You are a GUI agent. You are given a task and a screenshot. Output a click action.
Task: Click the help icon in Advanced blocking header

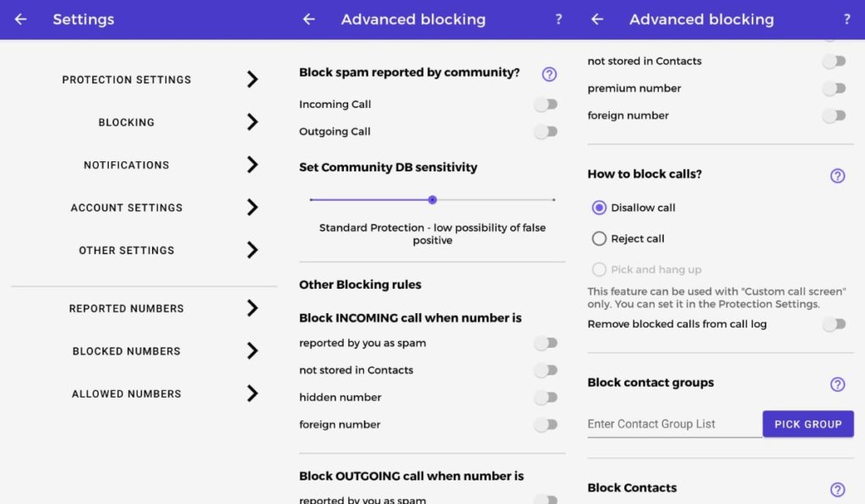coord(847,19)
